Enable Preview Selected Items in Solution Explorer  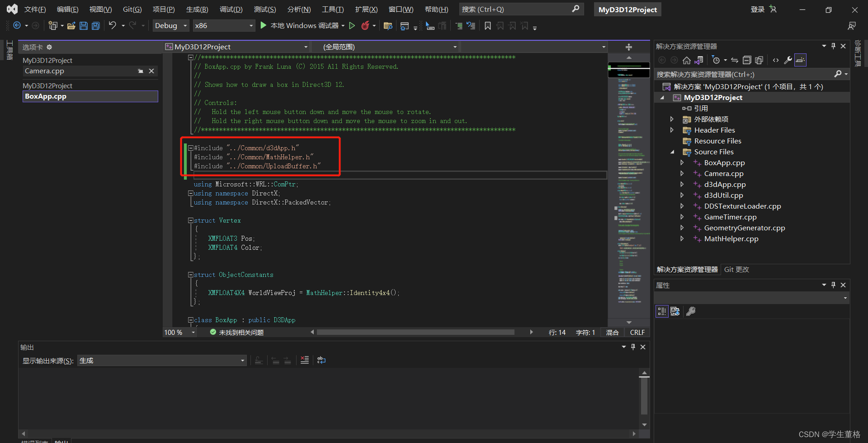pyautogui.click(x=800, y=60)
